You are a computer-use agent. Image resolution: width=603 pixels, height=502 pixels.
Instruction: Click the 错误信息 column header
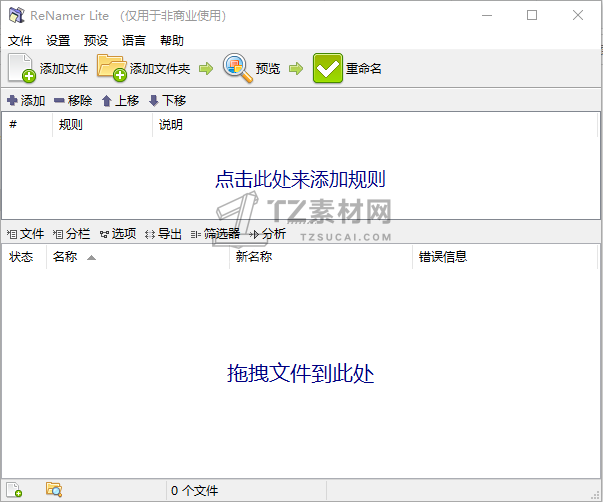[x=505, y=257]
